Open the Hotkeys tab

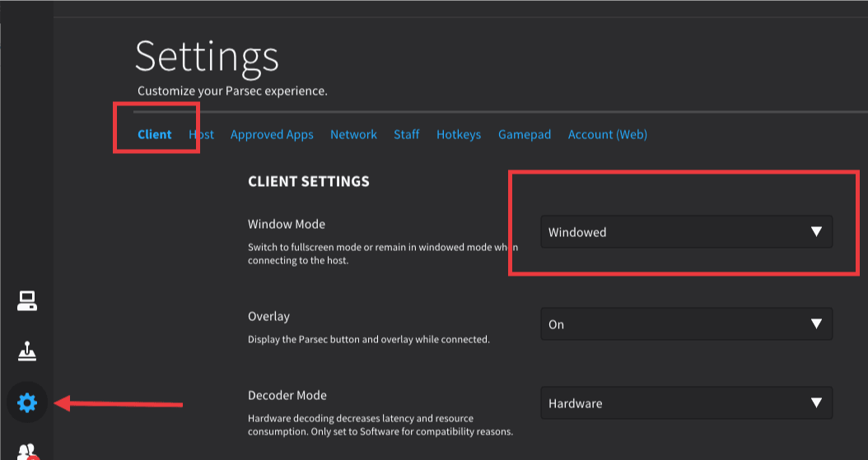(459, 134)
